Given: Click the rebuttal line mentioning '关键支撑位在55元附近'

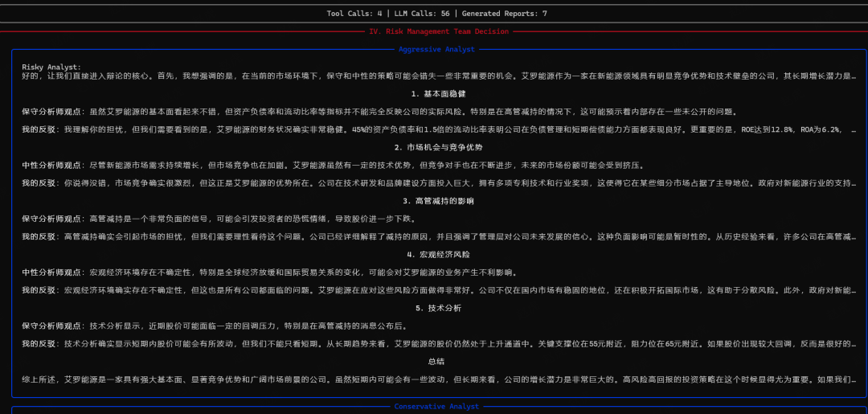Looking at the screenshot, I should click(439, 344).
